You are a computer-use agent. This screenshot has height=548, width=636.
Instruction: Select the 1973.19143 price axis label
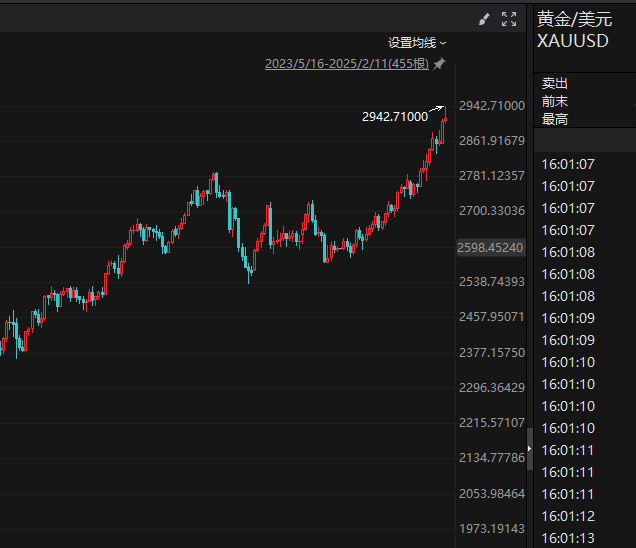(492, 529)
